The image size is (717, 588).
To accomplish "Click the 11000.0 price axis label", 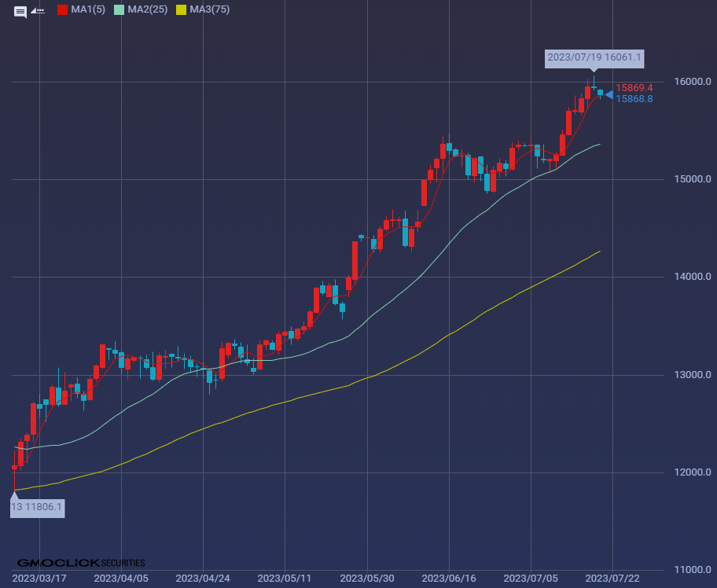I will coord(693,569).
